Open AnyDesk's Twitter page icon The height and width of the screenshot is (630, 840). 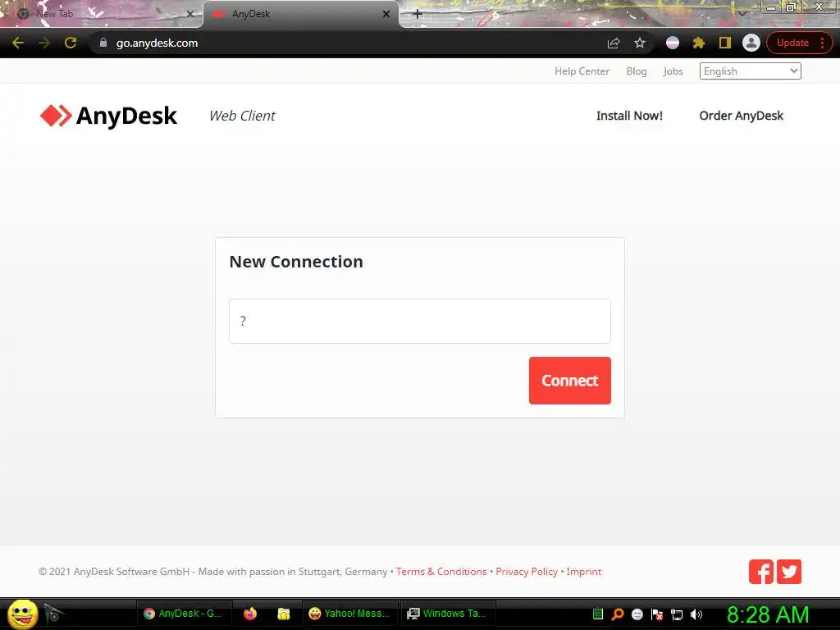point(789,572)
